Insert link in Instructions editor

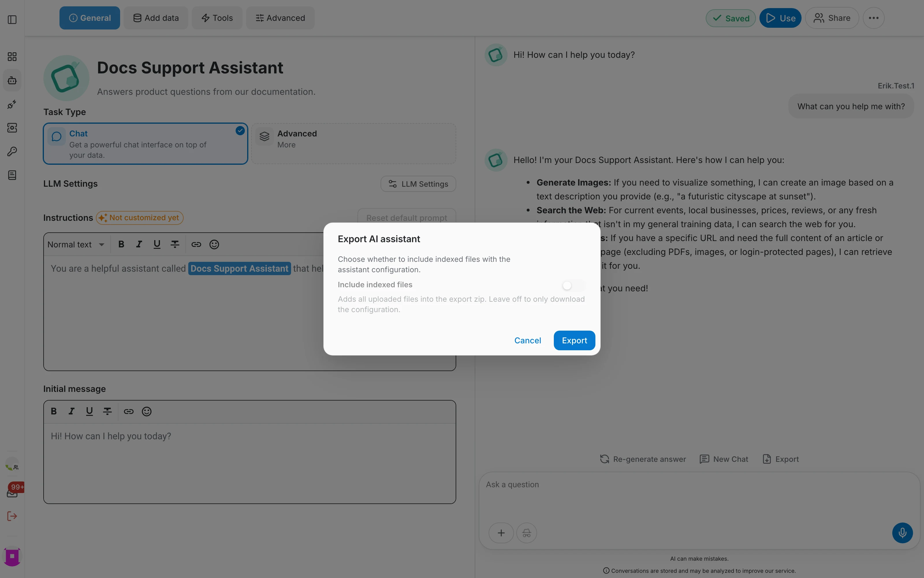(x=196, y=244)
